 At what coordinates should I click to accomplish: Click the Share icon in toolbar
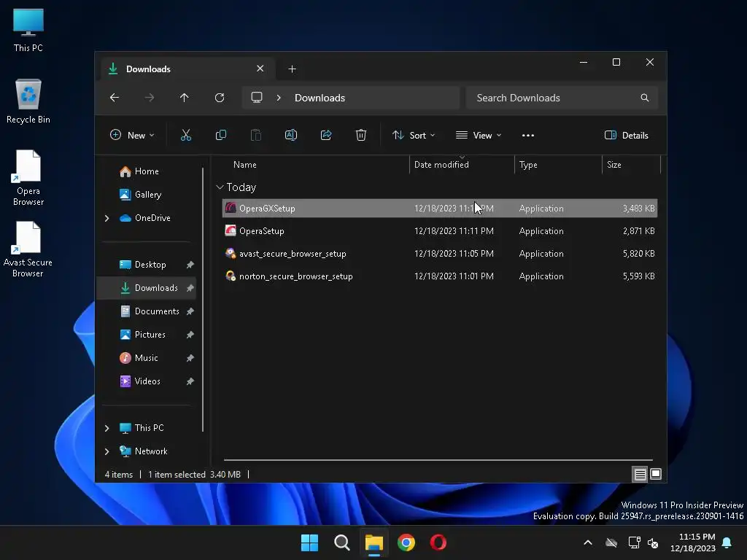point(326,135)
